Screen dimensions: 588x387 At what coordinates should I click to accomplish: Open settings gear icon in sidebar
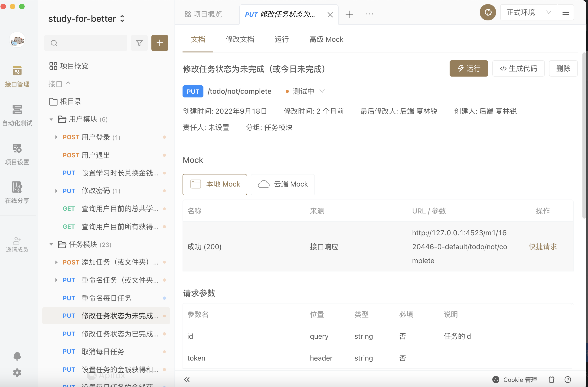tap(17, 373)
